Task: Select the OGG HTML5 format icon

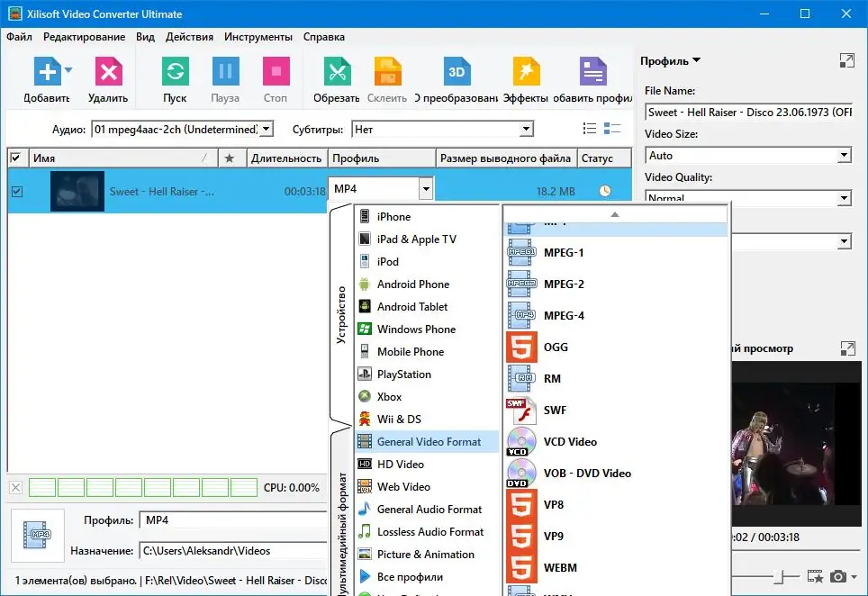Action: coord(521,347)
